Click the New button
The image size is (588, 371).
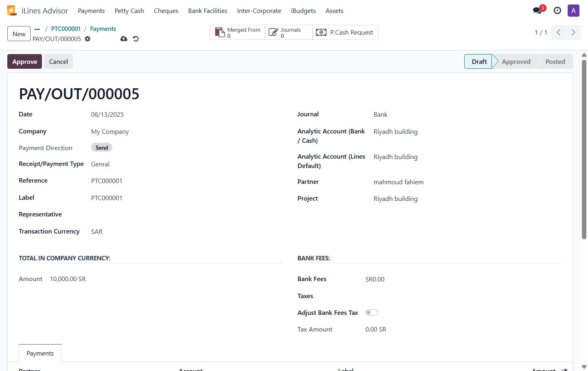coord(19,34)
